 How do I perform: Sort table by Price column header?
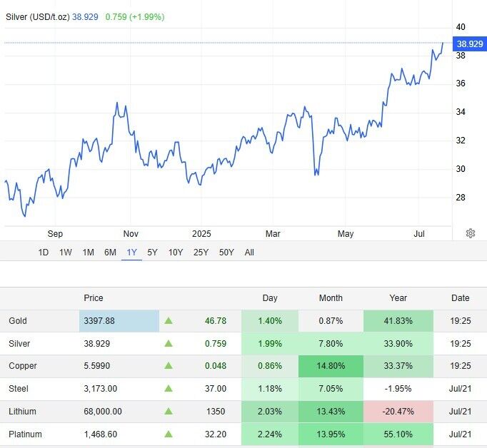[x=94, y=298]
